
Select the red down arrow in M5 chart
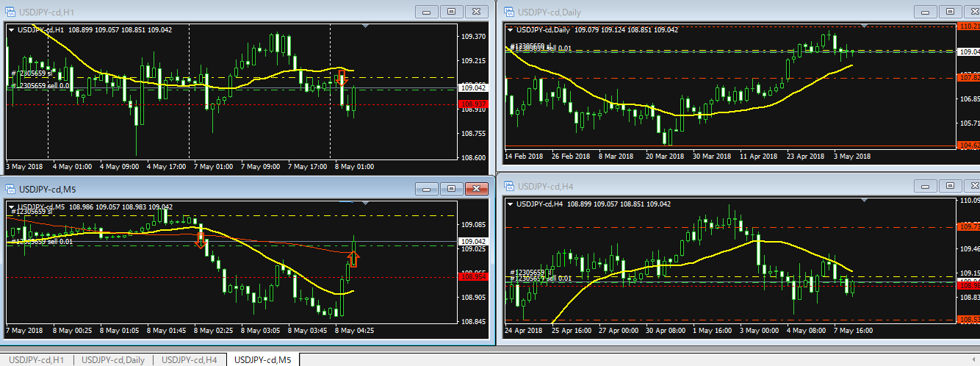(x=201, y=240)
